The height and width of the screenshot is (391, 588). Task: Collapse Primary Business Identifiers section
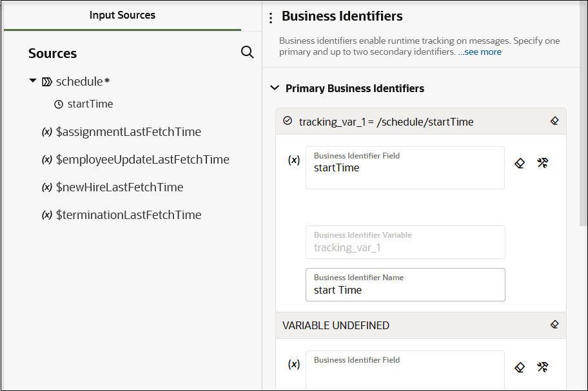pos(275,88)
